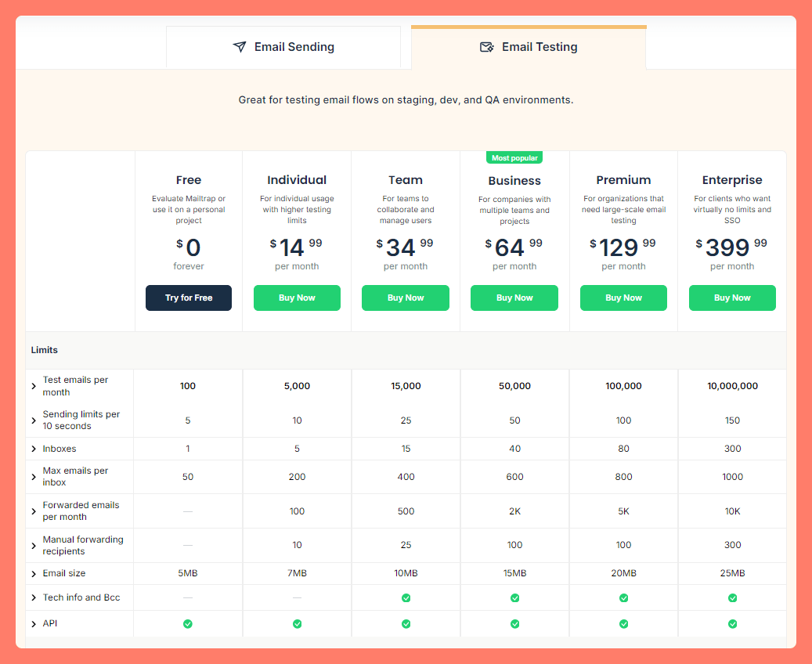Viewport: 812px width, 664px height.
Task: Click the 5MB email size cell
Action: (x=188, y=573)
